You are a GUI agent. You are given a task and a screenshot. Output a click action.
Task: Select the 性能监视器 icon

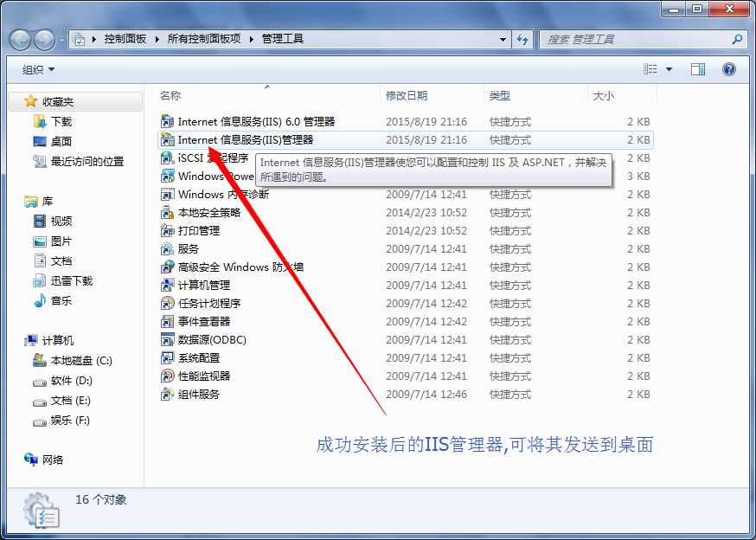click(167, 376)
